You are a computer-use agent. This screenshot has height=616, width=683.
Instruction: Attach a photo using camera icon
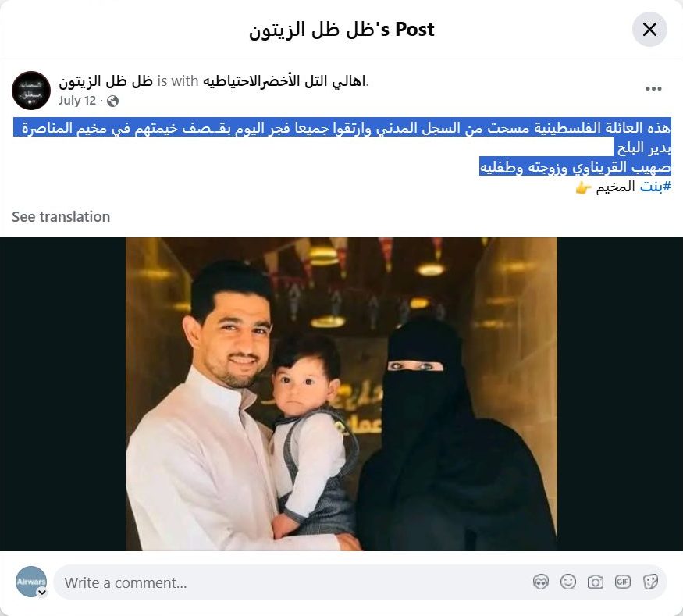(x=595, y=582)
